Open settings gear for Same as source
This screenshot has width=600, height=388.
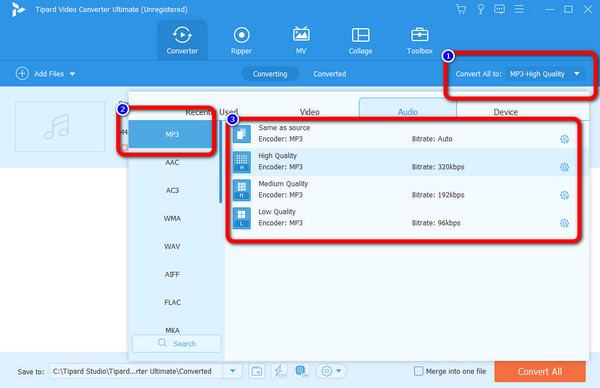(564, 139)
